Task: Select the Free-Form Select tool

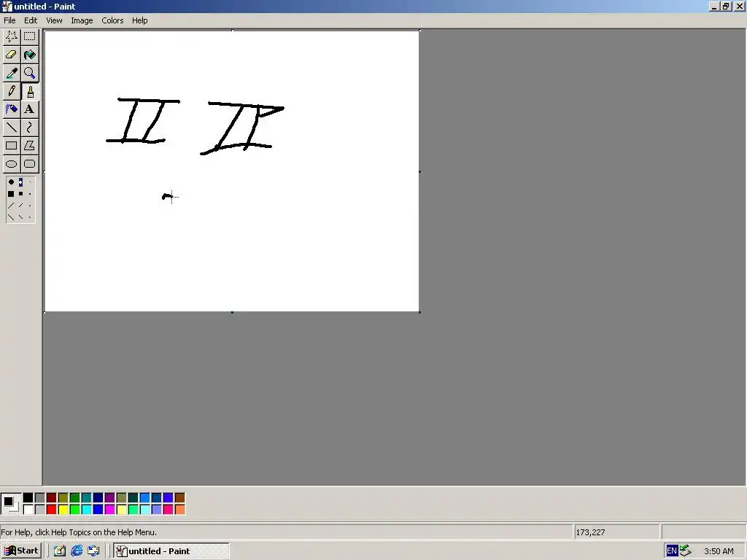Action: point(12,36)
